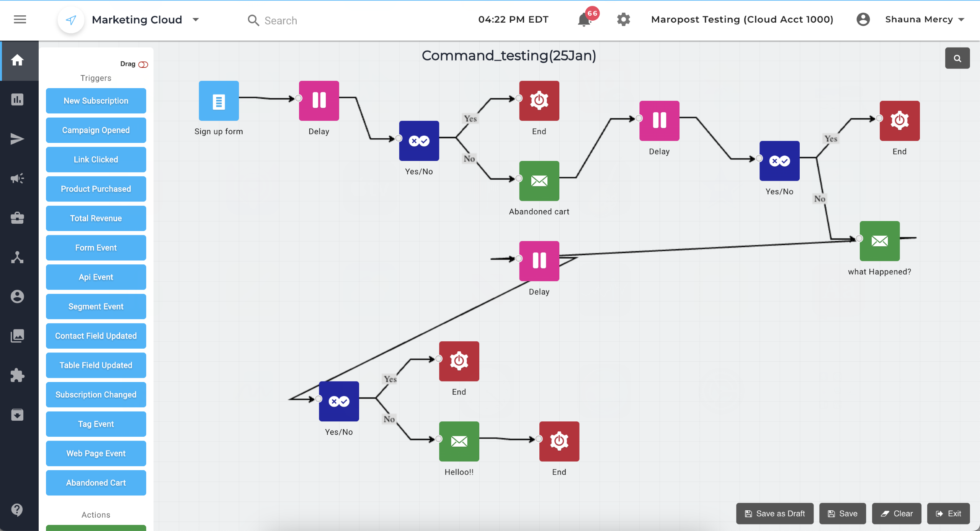
Task: Open the settings gear icon
Action: click(623, 20)
